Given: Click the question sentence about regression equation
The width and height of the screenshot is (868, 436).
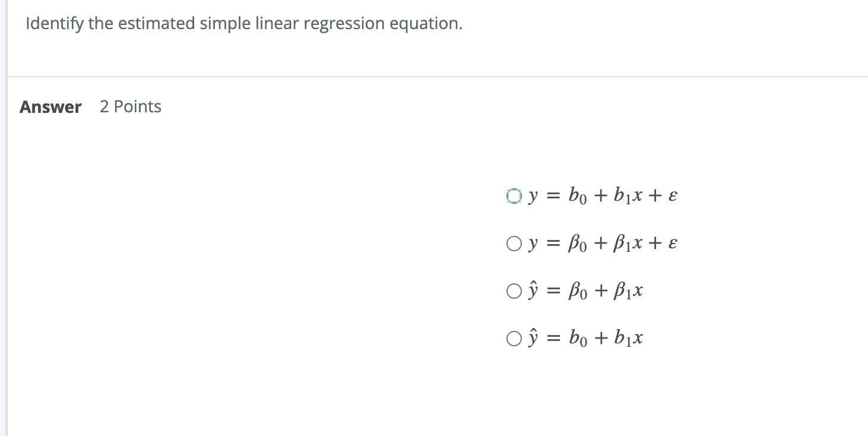Looking at the screenshot, I should 244,24.
